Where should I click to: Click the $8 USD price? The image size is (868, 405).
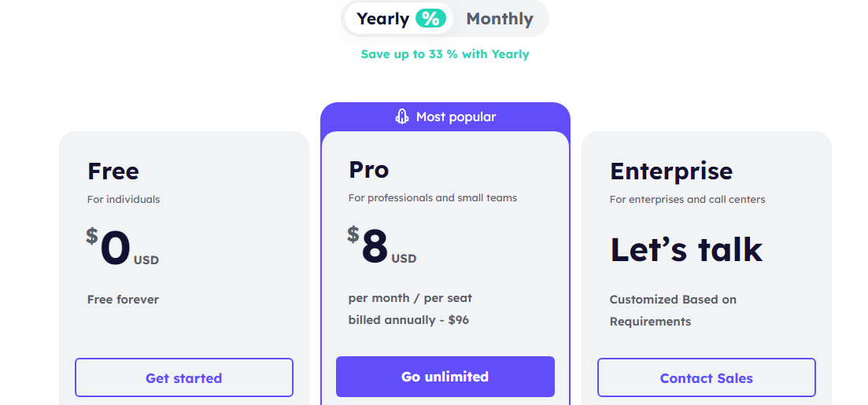382,246
